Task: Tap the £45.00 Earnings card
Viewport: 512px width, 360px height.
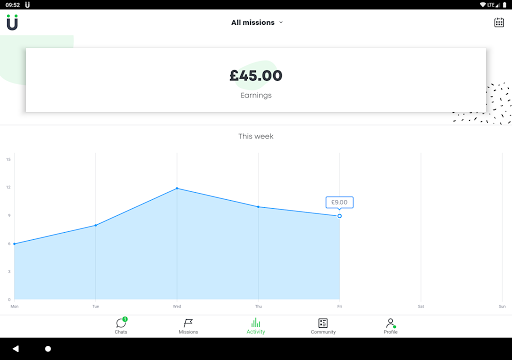Action: (x=256, y=80)
